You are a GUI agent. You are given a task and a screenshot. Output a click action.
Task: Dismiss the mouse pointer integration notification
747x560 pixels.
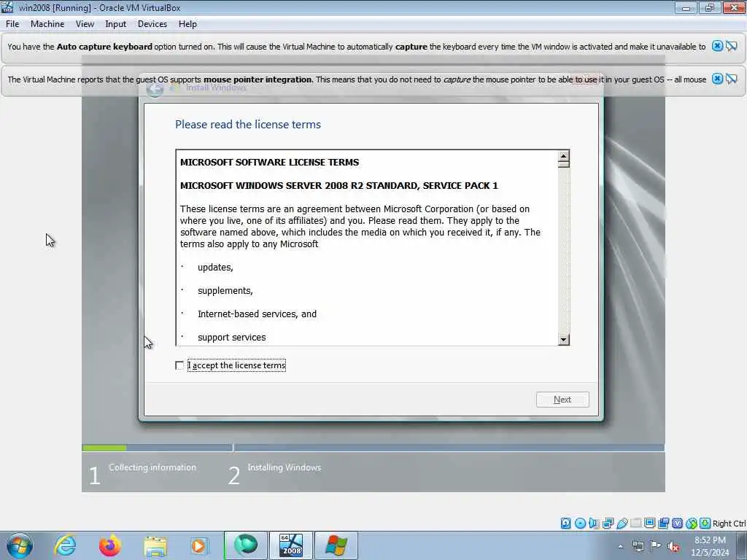[x=717, y=79]
